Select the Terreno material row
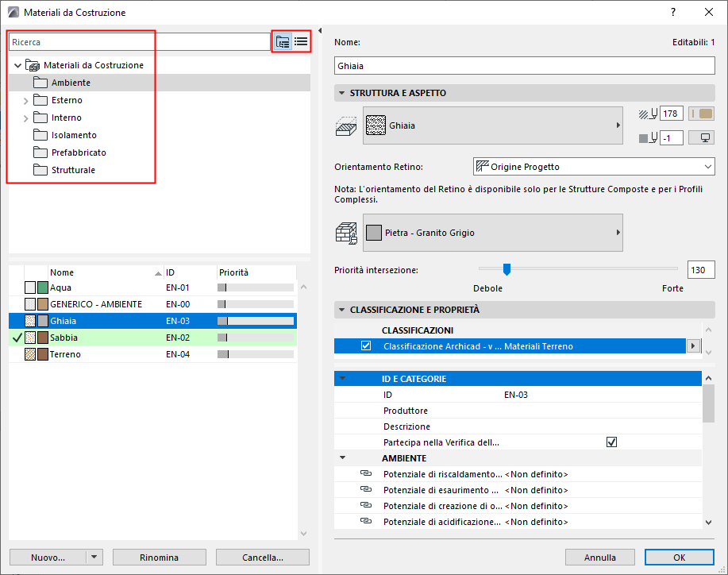The height and width of the screenshot is (575, 728). click(153, 354)
